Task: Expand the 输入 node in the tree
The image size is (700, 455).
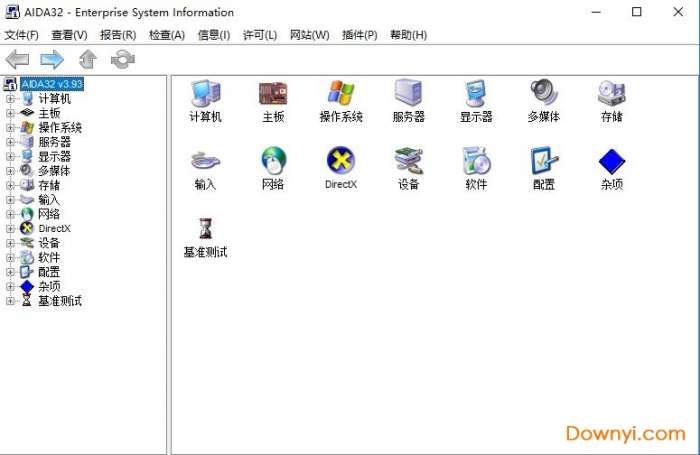Action: point(10,200)
